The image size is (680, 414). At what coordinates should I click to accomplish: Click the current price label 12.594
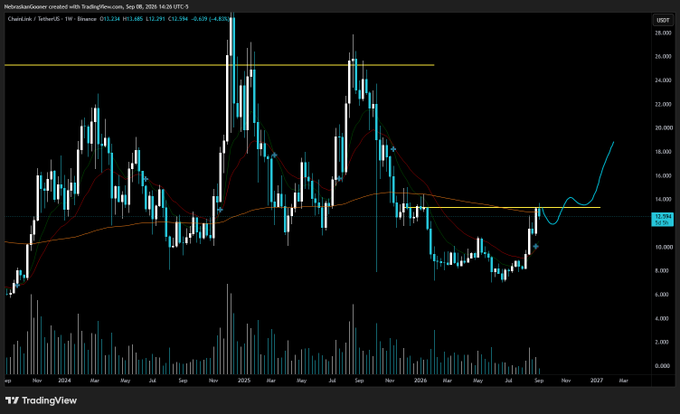663,219
